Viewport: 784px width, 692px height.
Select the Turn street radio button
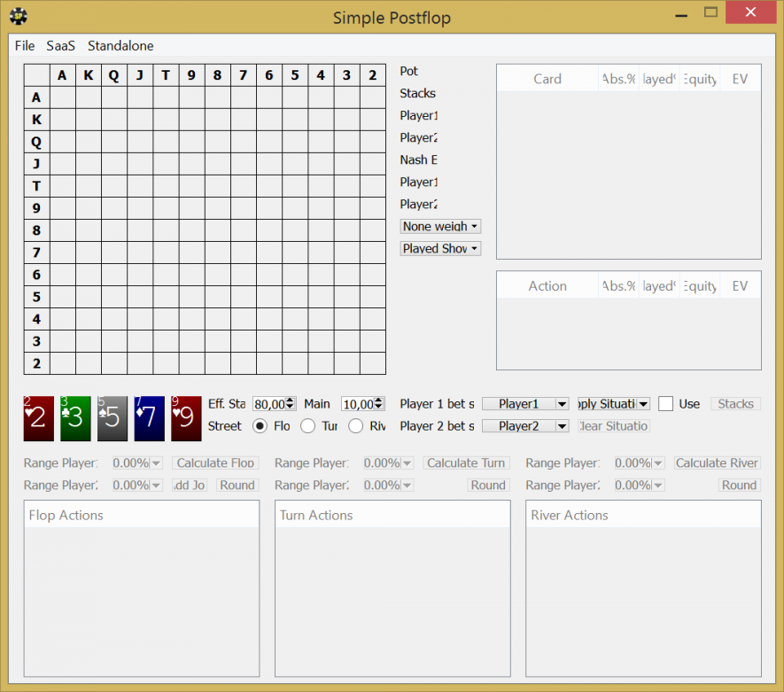pyautogui.click(x=308, y=426)
